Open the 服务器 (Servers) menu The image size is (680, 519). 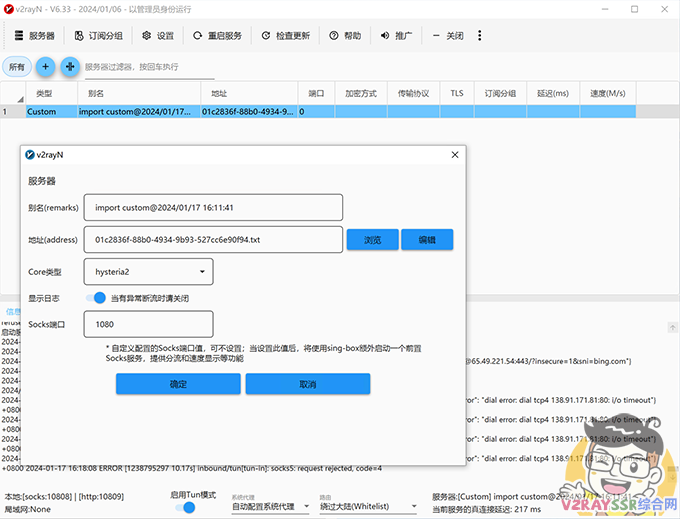pyautogui.click(x=35, y=36)
